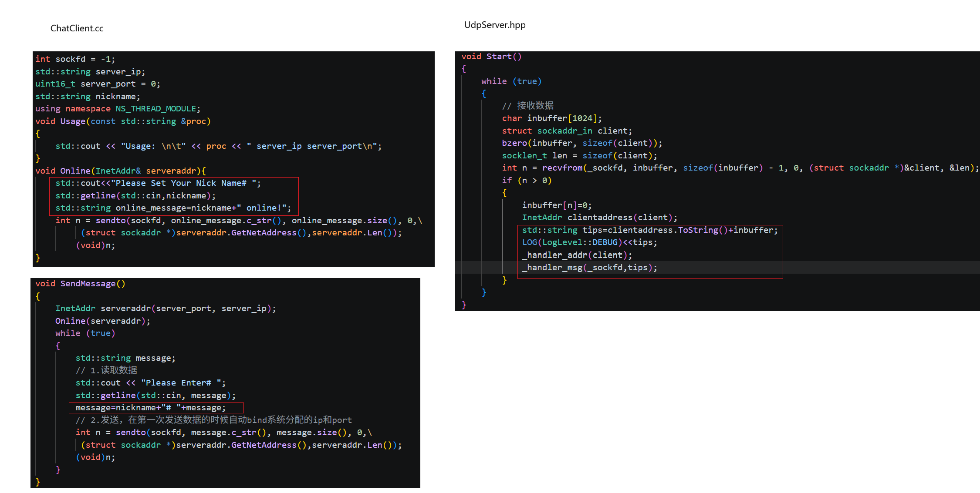Image resolution: width=980 pixels, height=493 pixels.
Task: Select the 'LOG(LogLevel::DEBUG)<<tips;' line
Action: coord(590,242)
